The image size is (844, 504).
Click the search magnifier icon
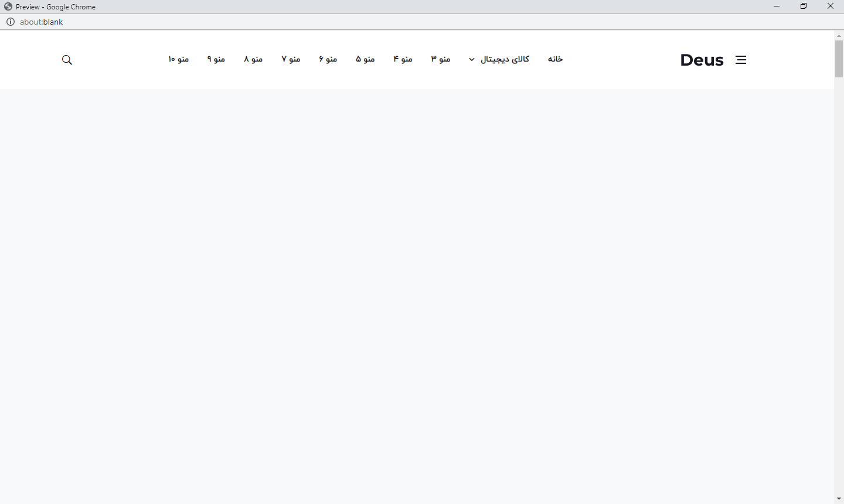(67, 60)
